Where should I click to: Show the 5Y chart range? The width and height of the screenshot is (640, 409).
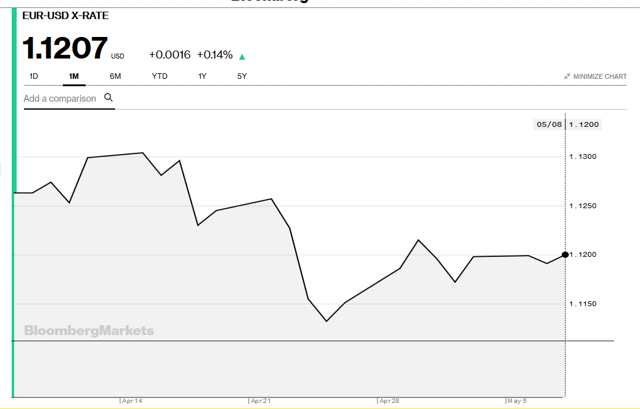tap(242, 76)
